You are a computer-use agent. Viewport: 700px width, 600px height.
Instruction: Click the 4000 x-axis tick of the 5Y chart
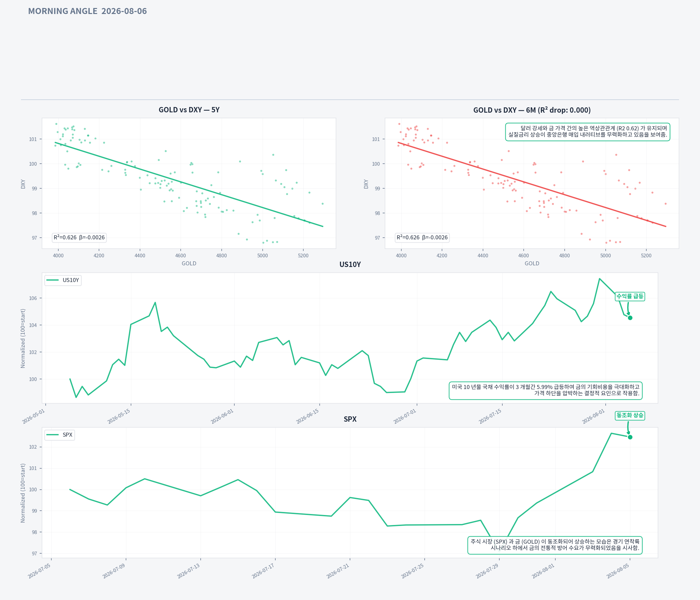(x=58, y=256)
